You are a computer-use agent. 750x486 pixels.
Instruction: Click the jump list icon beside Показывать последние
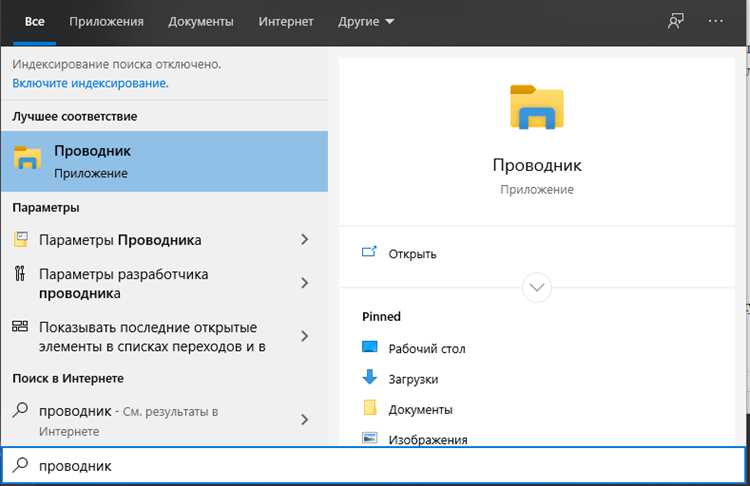20,327
